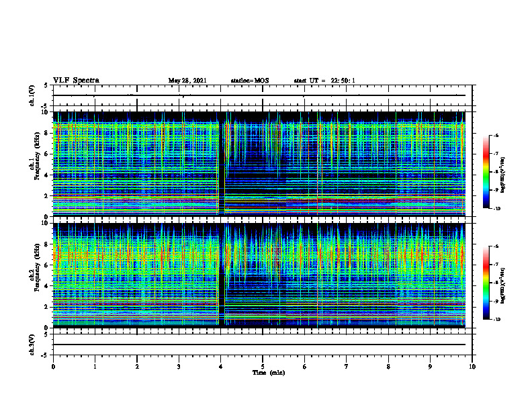Click time axis tick label "2"
The width and height of the screenshot is (532, 411).
(137, 367)
